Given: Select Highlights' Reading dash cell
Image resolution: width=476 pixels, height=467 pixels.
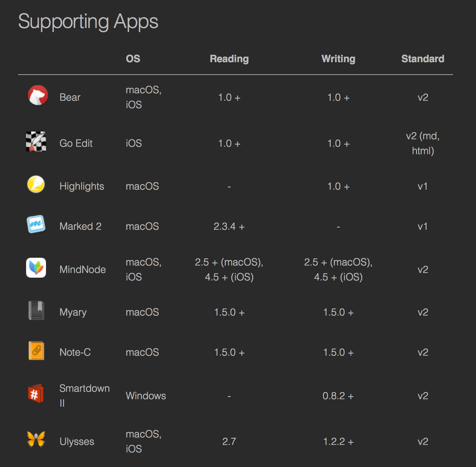Looking at the screenshot, I should (x=229, y=187).
